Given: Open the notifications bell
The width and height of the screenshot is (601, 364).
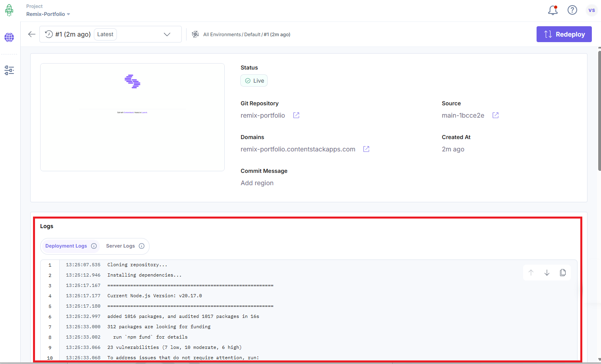Looking at the screenshot, I should (553, 10).
